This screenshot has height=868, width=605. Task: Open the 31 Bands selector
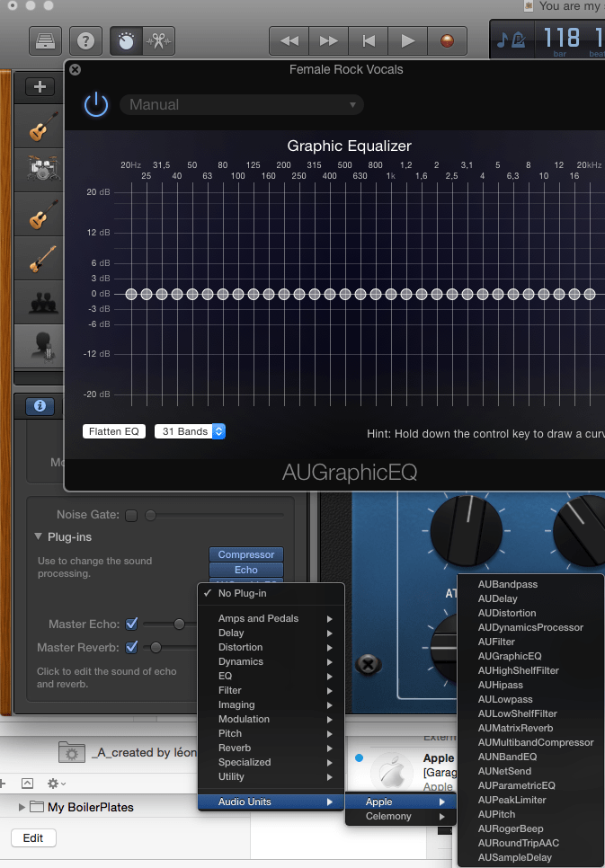190,431
